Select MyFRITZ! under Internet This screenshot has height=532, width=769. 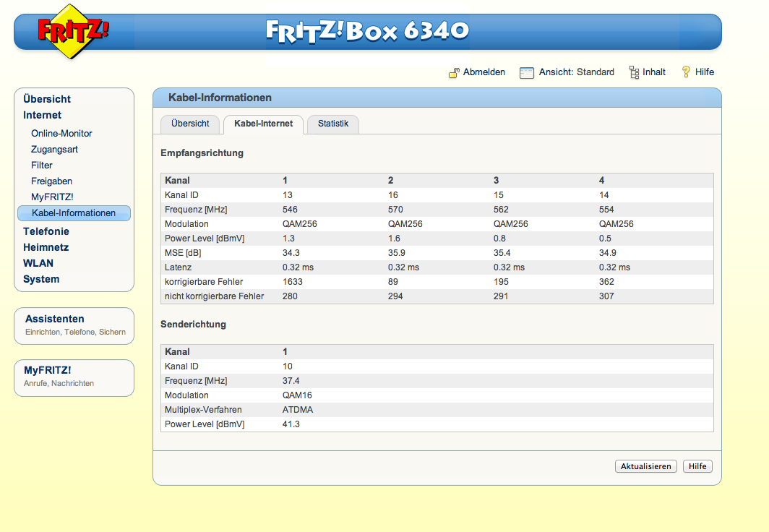click(52, 197)
